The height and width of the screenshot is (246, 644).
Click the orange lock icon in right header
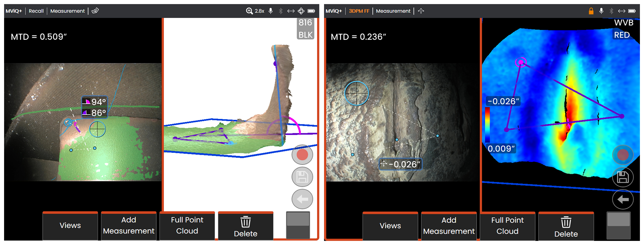tap(591, 11)
